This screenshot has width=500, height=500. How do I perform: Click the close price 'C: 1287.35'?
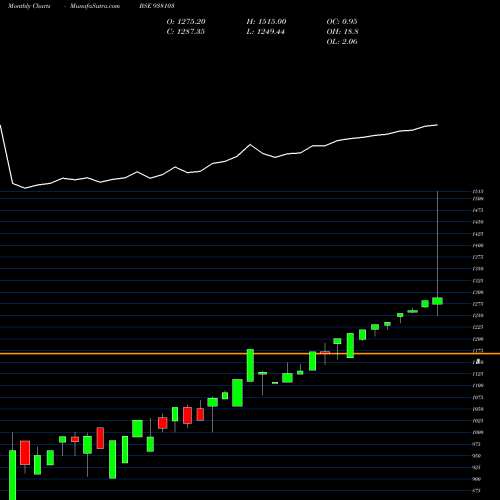coord(186,32)
